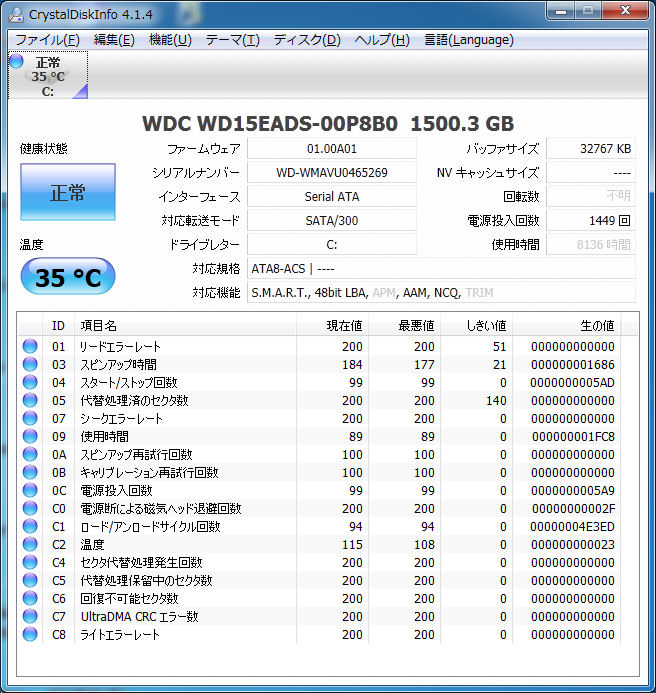Click status orb for ID C7 UltraDMA CRC

pos(30,616)
